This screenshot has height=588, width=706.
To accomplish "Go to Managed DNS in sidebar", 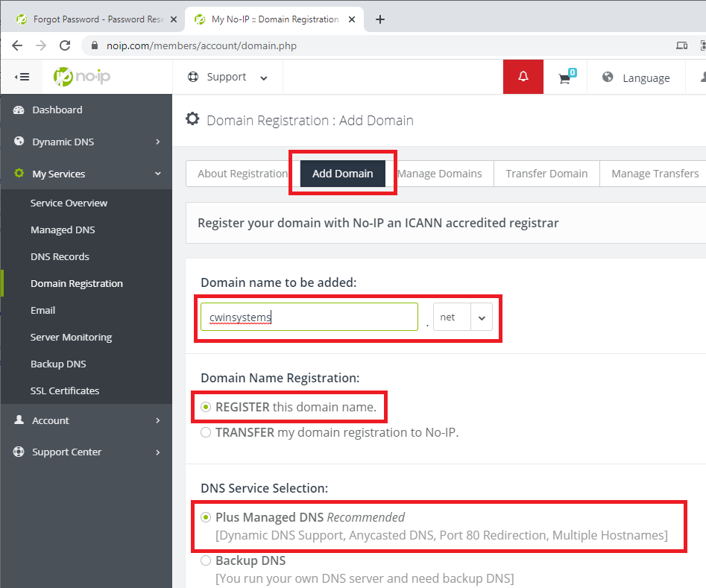I will (x=63, y=230).
